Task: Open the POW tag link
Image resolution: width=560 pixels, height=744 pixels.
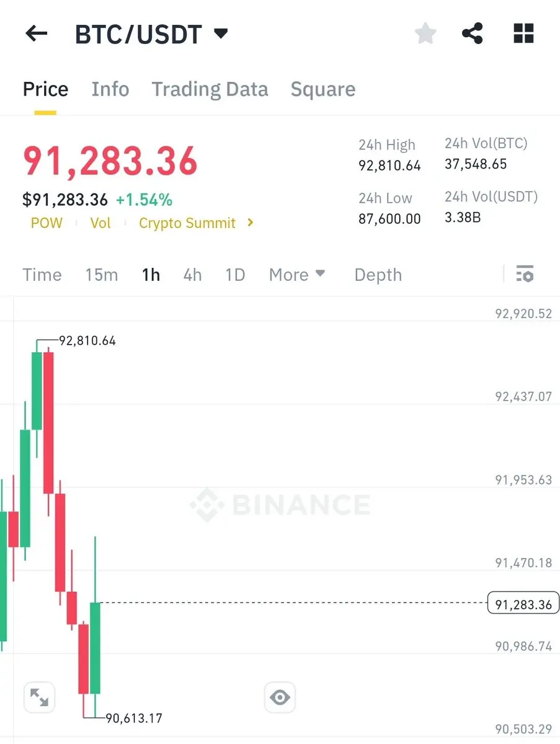Action: point(47,223)
